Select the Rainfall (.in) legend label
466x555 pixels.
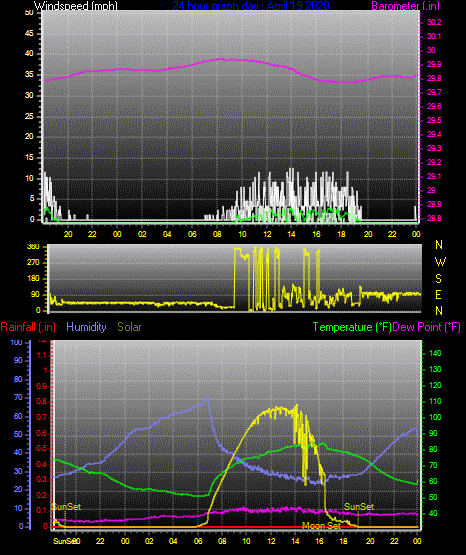tap(28, 327)
